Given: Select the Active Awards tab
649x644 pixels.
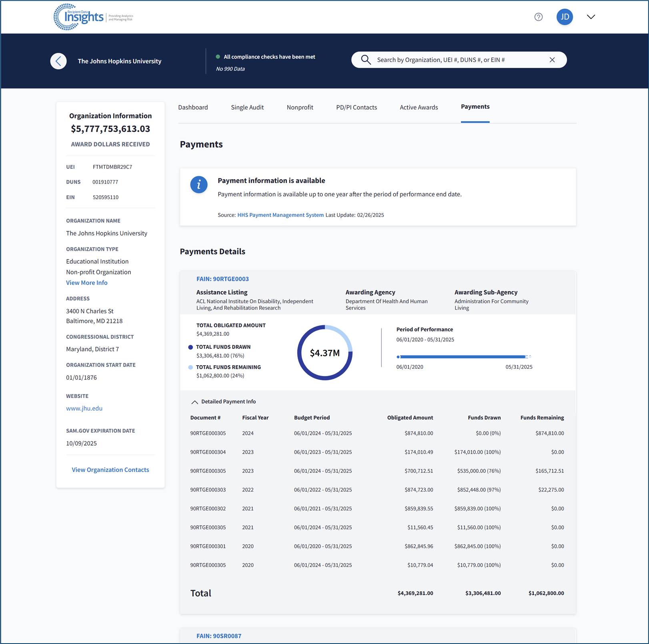Looking at the screenshot, I should point(419,107).
